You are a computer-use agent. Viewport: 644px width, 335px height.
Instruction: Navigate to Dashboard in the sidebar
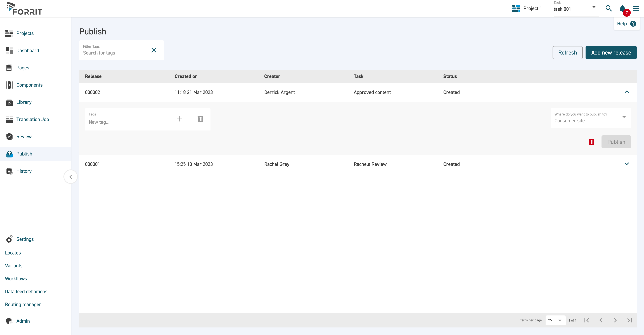tap(28, 51)
